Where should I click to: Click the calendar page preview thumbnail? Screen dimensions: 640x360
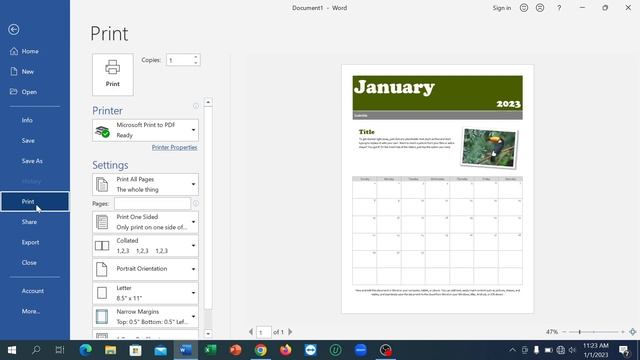pos(438,189)
